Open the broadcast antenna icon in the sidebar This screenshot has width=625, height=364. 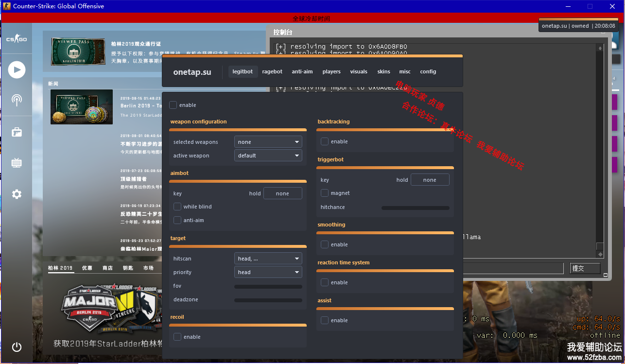[17, 100]
